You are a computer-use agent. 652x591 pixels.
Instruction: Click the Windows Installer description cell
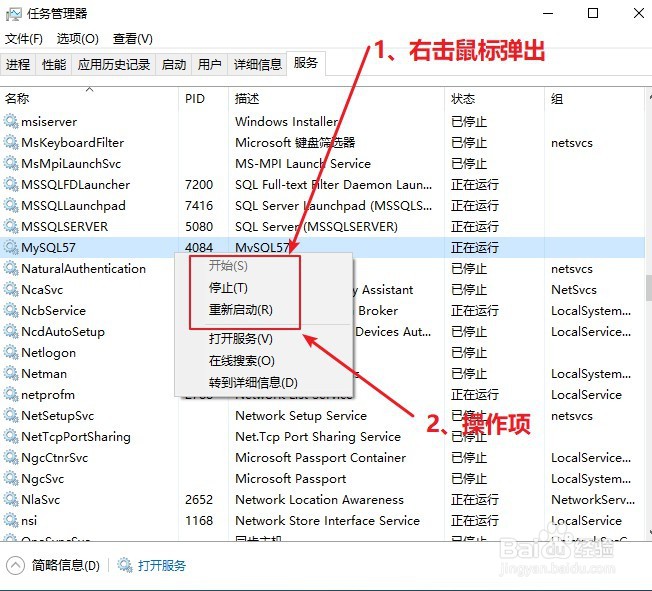(286, 121)
